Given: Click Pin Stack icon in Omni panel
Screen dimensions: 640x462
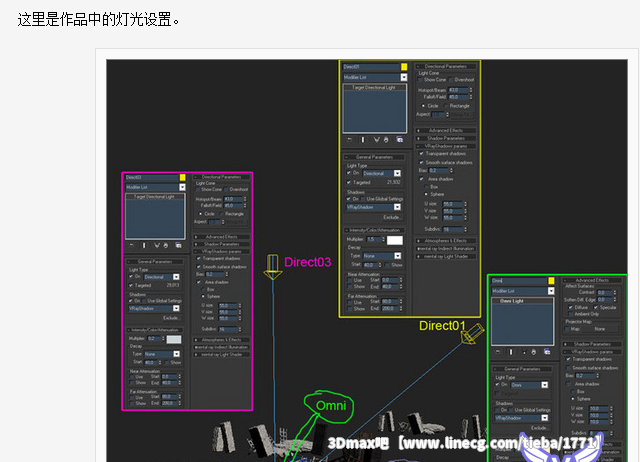Looking at the screenshot, I should tap(498, 352).
